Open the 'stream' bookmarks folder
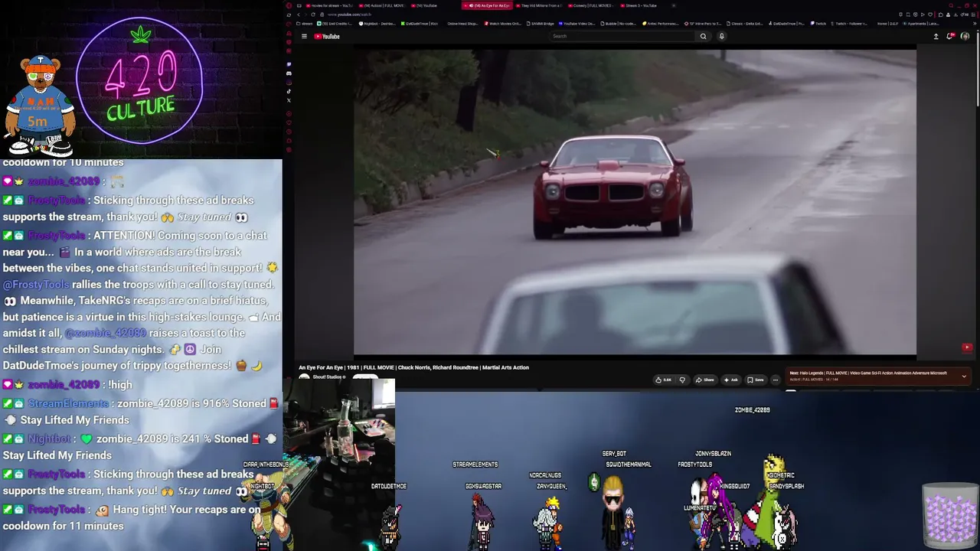Viewport: 980px width, 551px height. coord(305,24)
